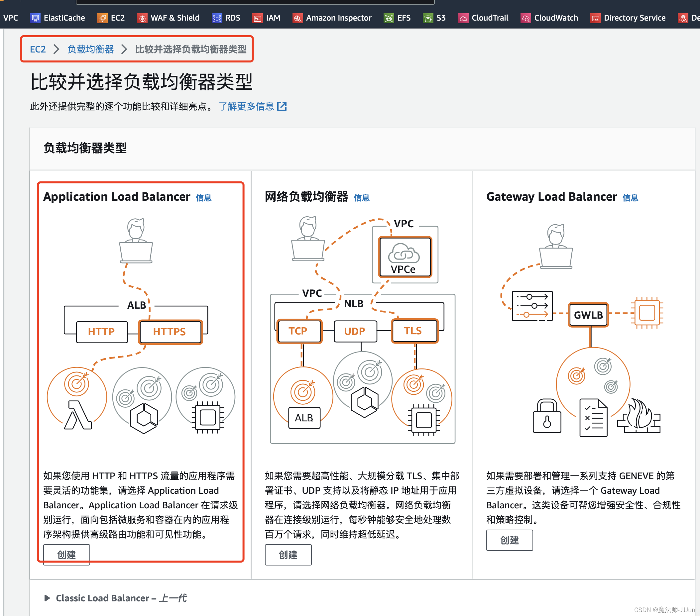This screenshot has height=616, width=700.
Task: Click the EC2 service icon in toolbar
Action: pyautogui.click(x=102, y=18)
